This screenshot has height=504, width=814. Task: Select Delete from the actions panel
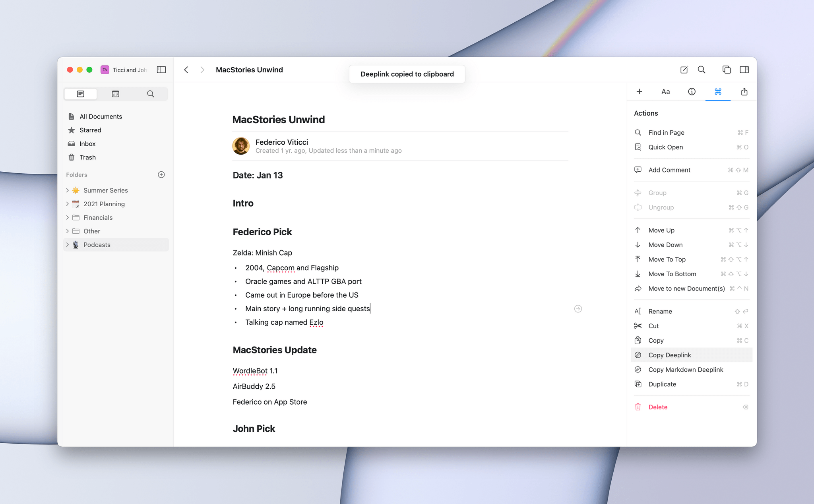point(657,406)
